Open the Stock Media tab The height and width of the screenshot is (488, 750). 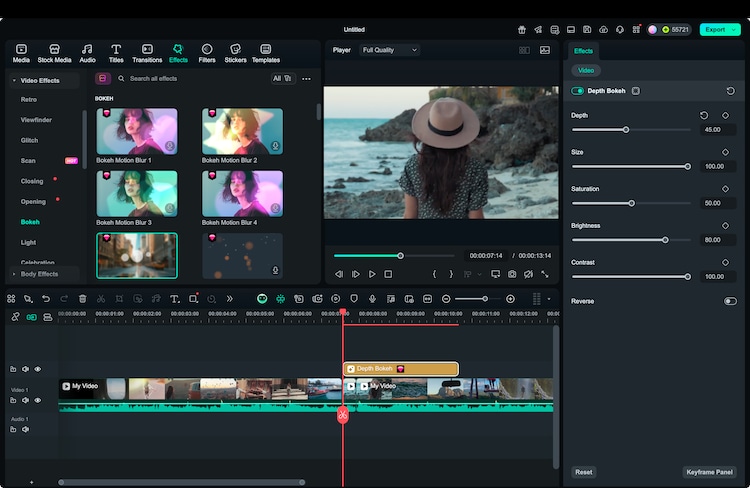[55, 54]
